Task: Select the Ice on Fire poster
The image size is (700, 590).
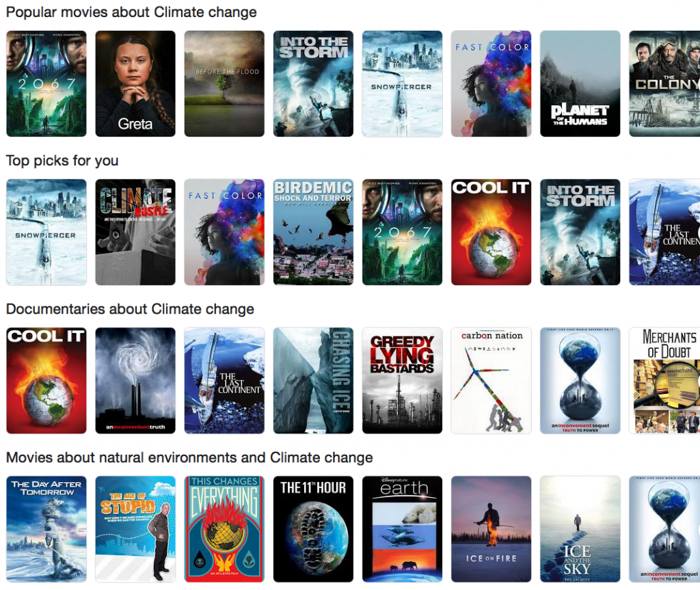Action: pos(491,528)
